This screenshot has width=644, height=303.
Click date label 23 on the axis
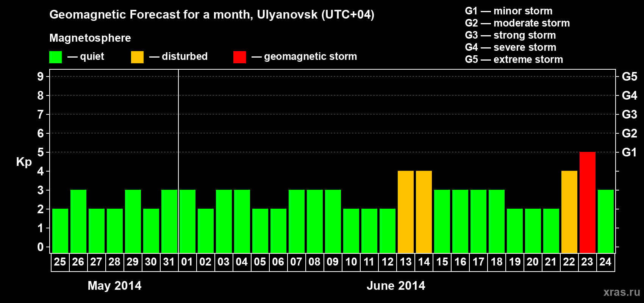click(x=587, y=262)
